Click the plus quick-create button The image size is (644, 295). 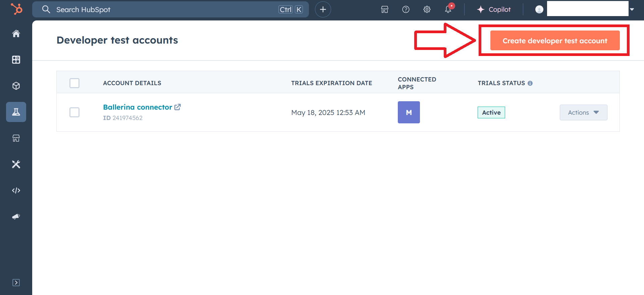tap(323, 9)
